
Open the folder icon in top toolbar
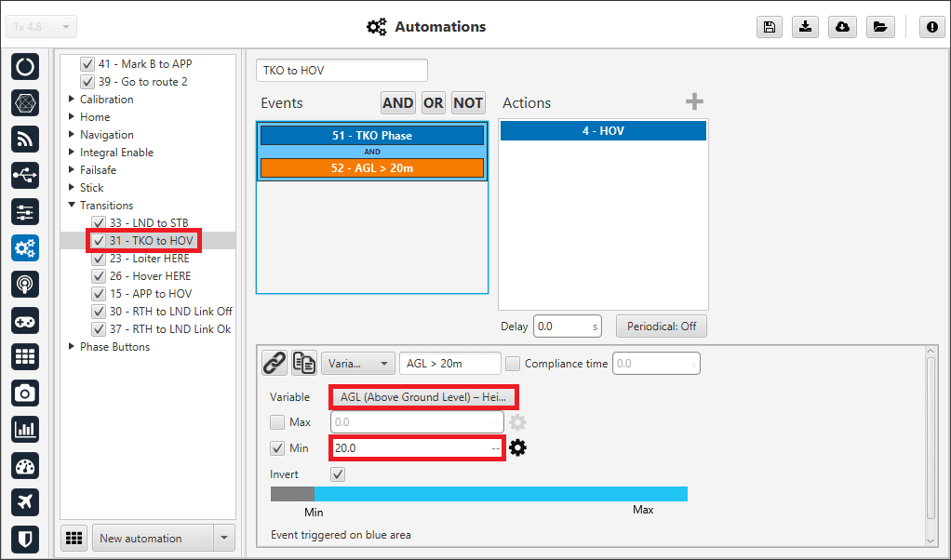pos(879,27)
